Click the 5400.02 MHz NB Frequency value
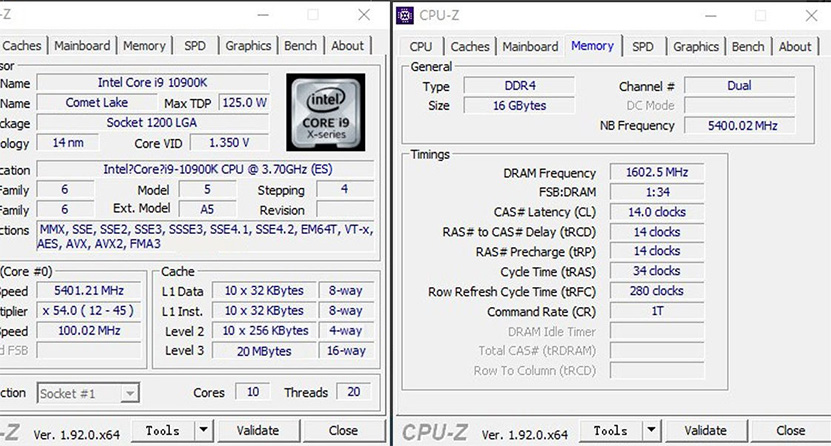831x446 pixels. [739, 126]
